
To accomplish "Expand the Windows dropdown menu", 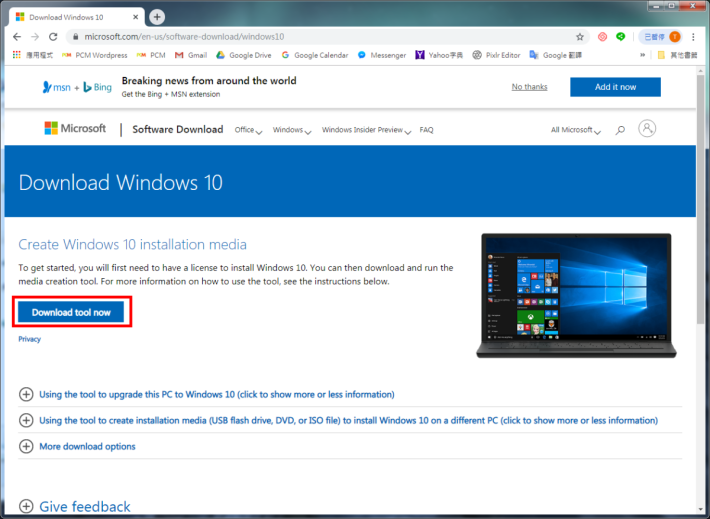I will (x=292, y=130).
